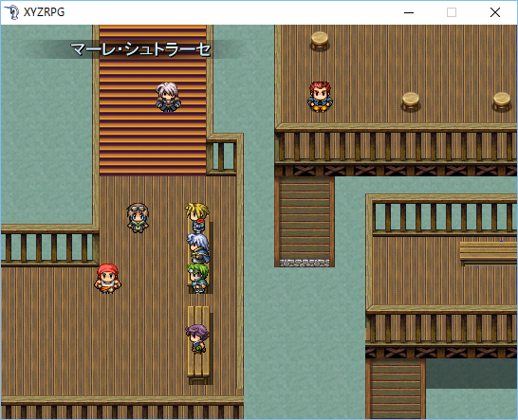Screen dimensions: 518x420
Task: Select the blonde spiky-haired character on bench
Action: 197,218
